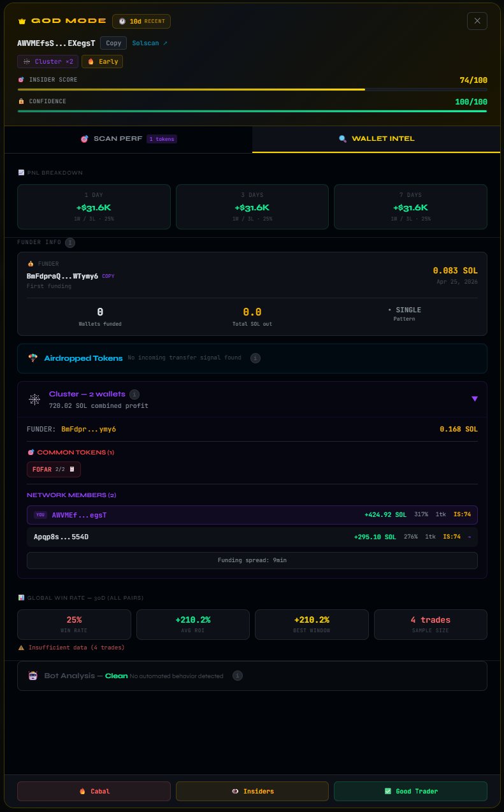This screenshot has width=504, height=812.
Task: Open the info icon next to Funder Info
Action: coord(70,242)
